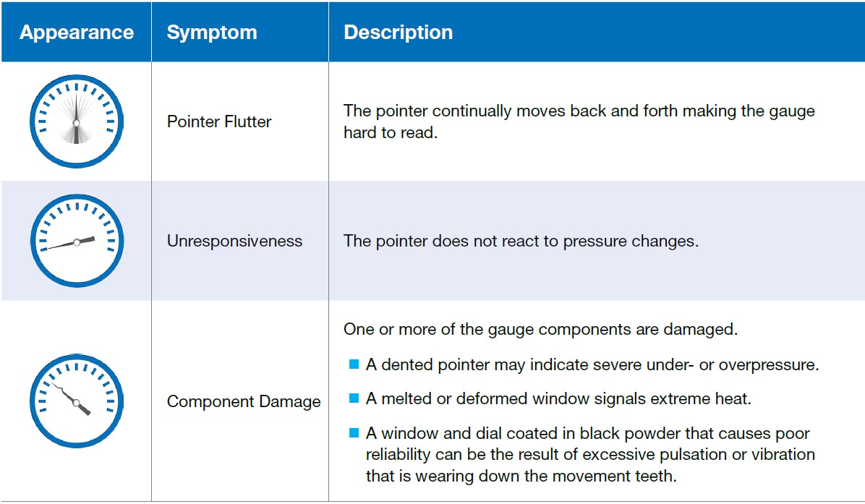Click the blue bullet beside dented pointer
The image size is (865, 504).
click(x=354, y=364)
